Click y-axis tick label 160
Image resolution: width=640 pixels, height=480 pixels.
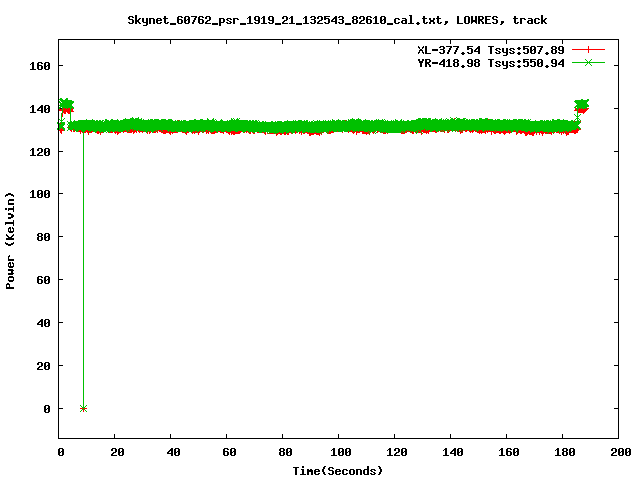point(40,66)
